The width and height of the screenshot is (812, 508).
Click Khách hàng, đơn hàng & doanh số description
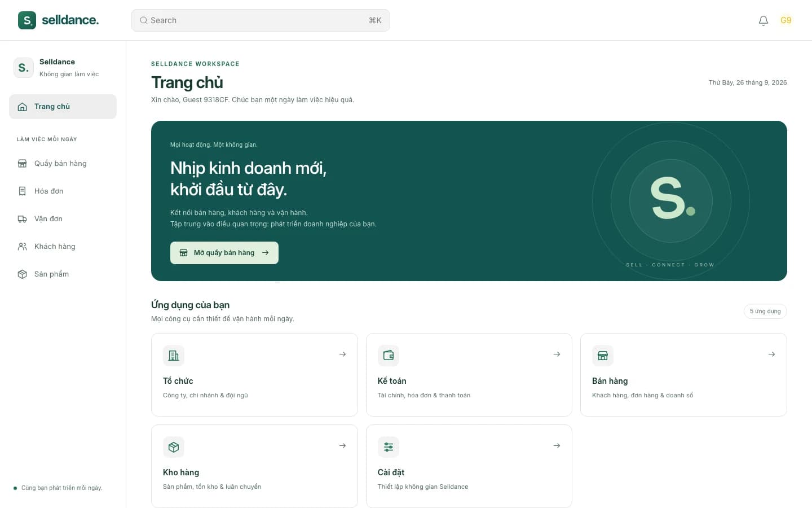point(642,396)
